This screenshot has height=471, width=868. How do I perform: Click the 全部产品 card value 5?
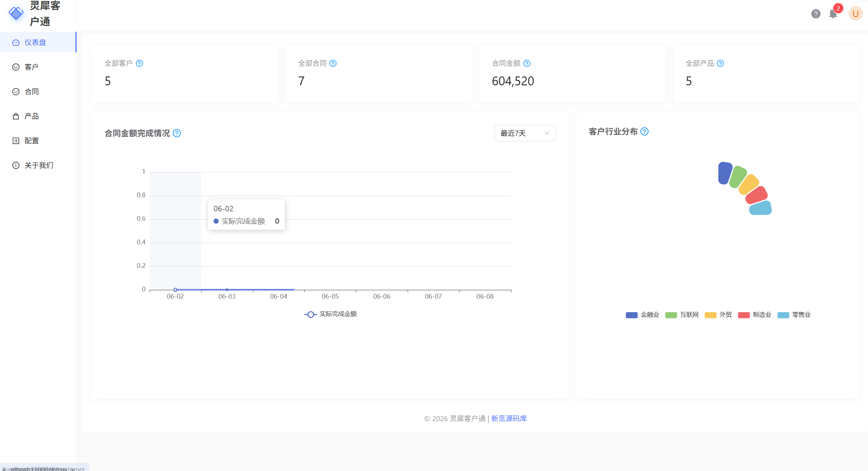click(x=689, y=81)
